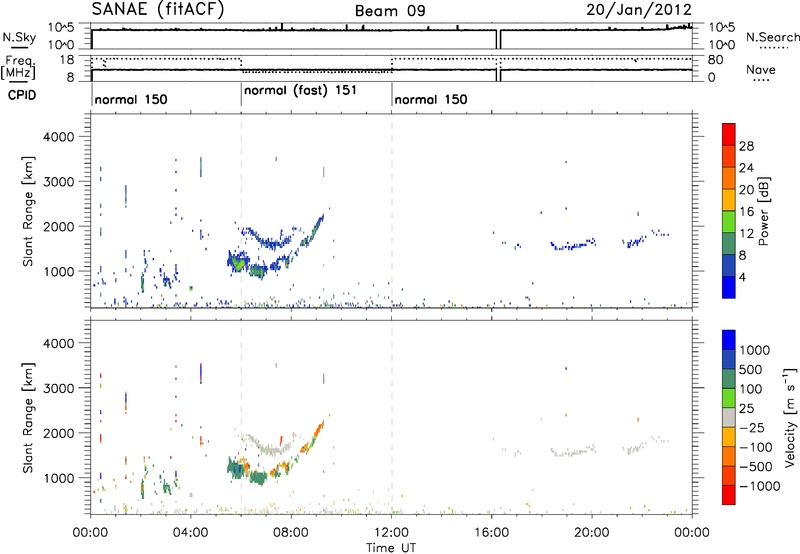Click the Slant Range label of power panel
Viewport: 800px width, 554px height.
[x=28, y=211]
